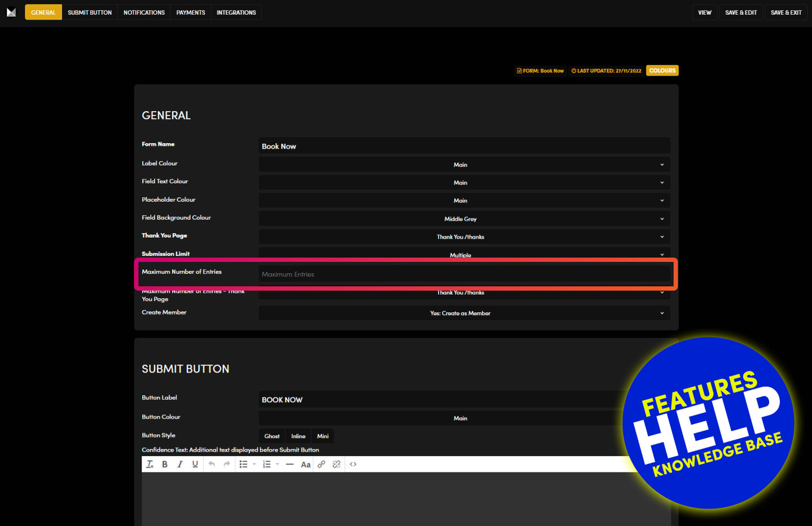Click the Save & Exit button
This screenshot has width=812, height=526.
click(786, 12)
